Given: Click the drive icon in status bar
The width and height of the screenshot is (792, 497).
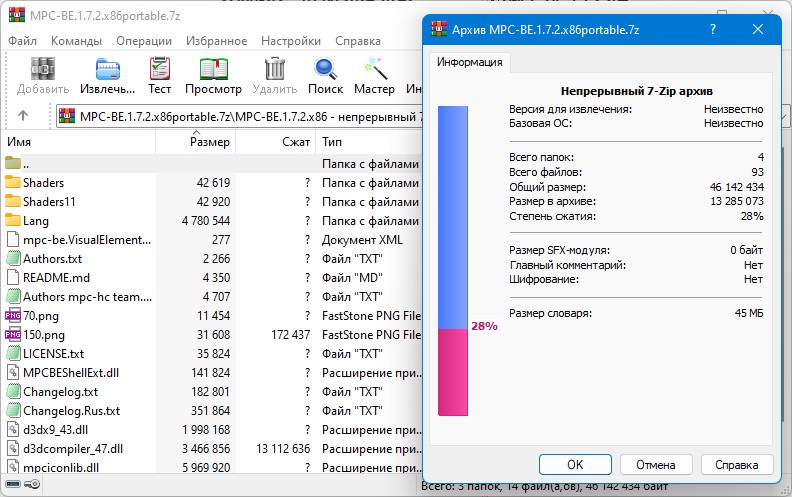Looking at the screenshot, I should pyautogui.click(x=13, y=484).
